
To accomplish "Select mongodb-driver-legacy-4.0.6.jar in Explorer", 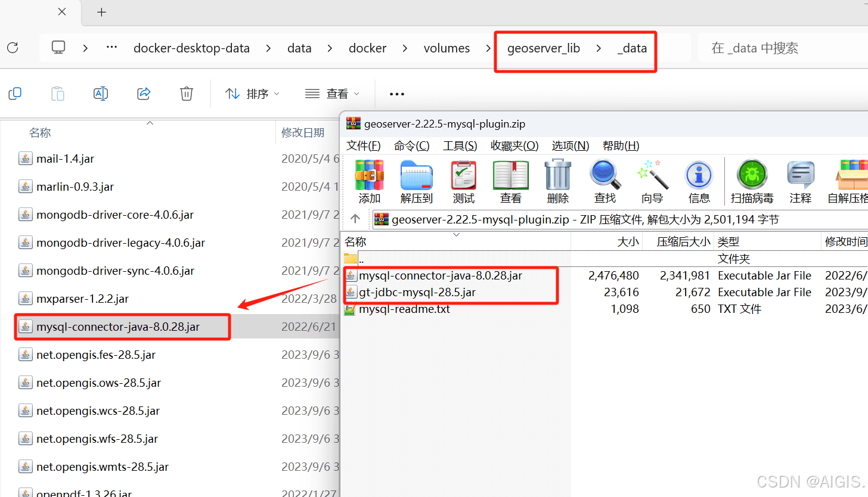I will click(120, 243).
